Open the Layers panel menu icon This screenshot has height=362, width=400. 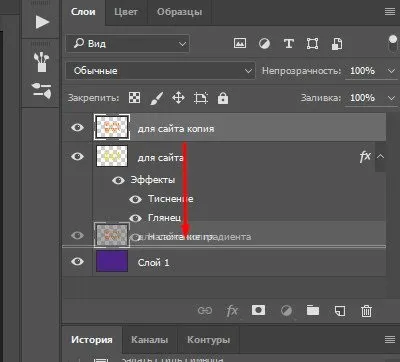click(x=390, y=11)
